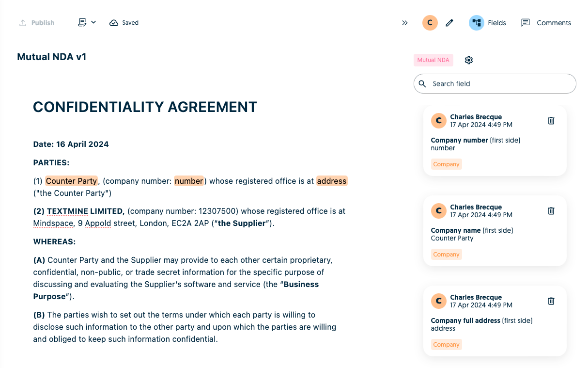The height and width of the screenshot is (368, 588).
Task: Open the Comments panel tab
Action: point(546,23)
